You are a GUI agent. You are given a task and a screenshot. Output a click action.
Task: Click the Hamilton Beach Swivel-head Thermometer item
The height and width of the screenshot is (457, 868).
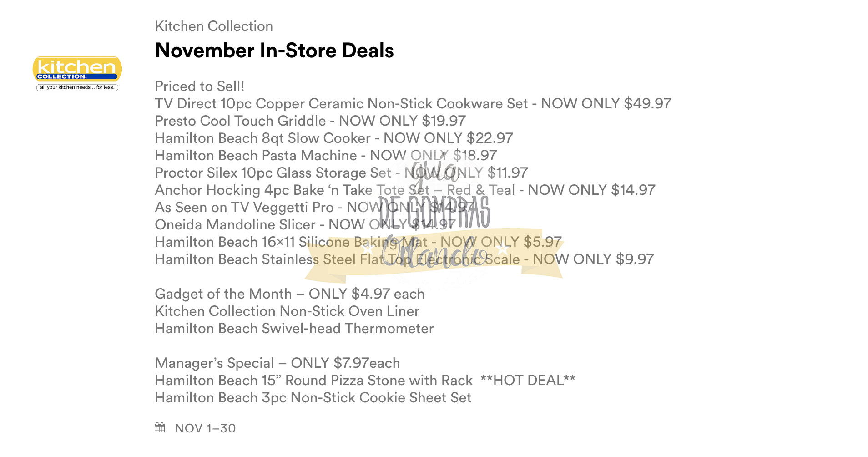pyautogui.click(x=294, y=329)
